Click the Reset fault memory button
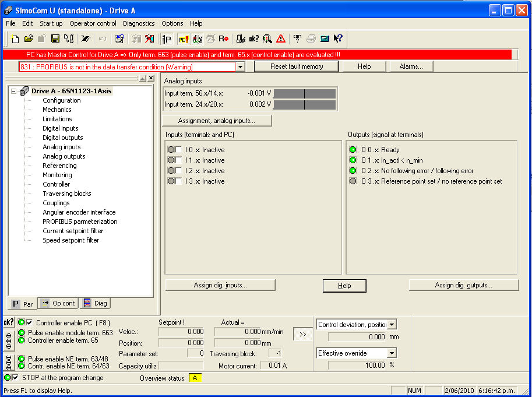532x397 pixels. point(297,66)
